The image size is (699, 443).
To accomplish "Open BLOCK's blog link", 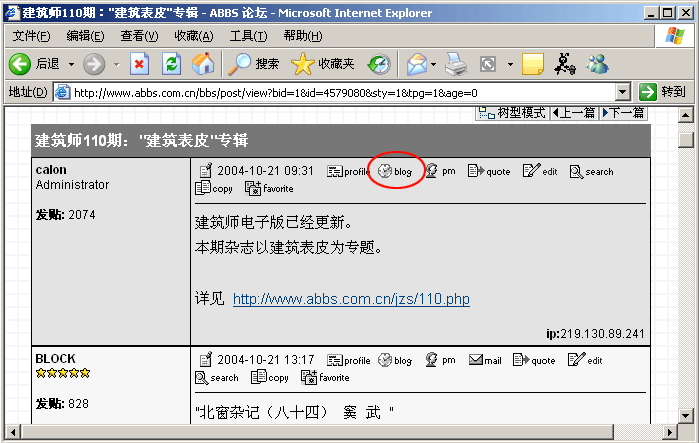I will 395,361.
